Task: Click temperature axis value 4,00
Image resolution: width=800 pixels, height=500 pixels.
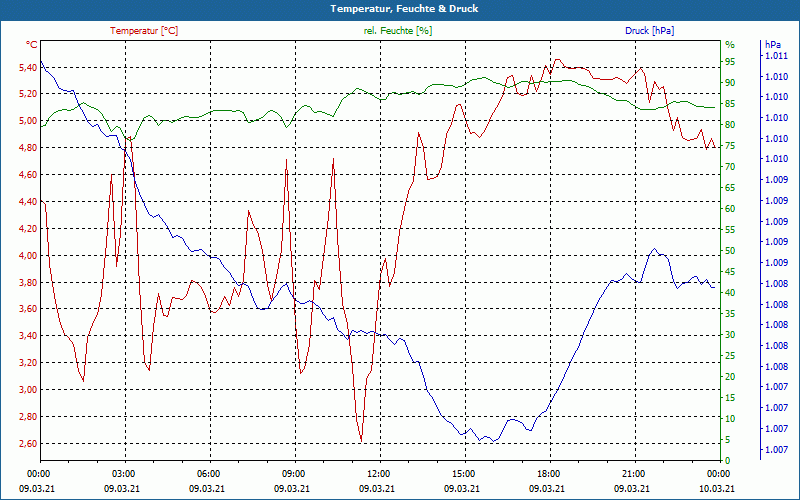Action: coord(28,256)
